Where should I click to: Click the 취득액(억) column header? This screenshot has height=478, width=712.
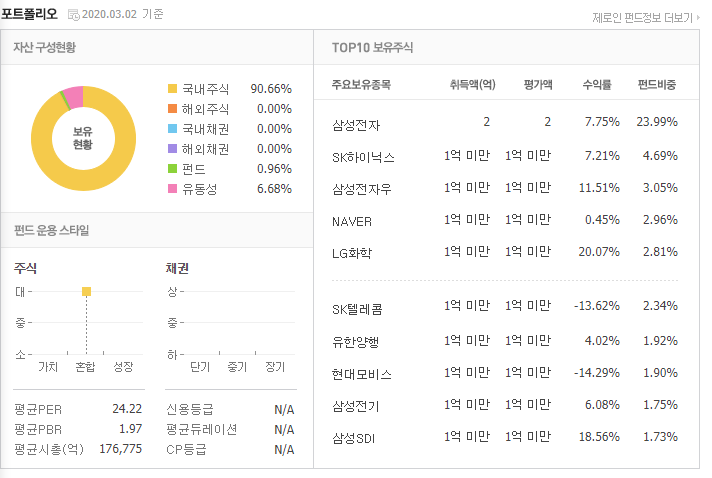pos(472,84)
